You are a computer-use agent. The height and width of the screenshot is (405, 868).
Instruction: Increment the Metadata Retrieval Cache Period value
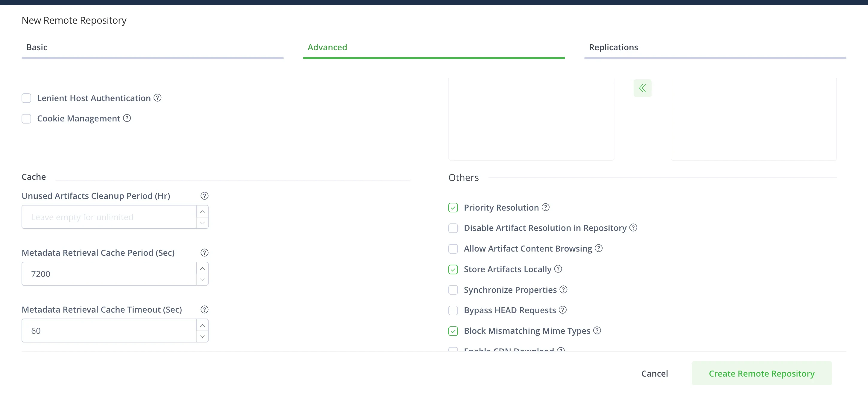click(x=202, y=268)
